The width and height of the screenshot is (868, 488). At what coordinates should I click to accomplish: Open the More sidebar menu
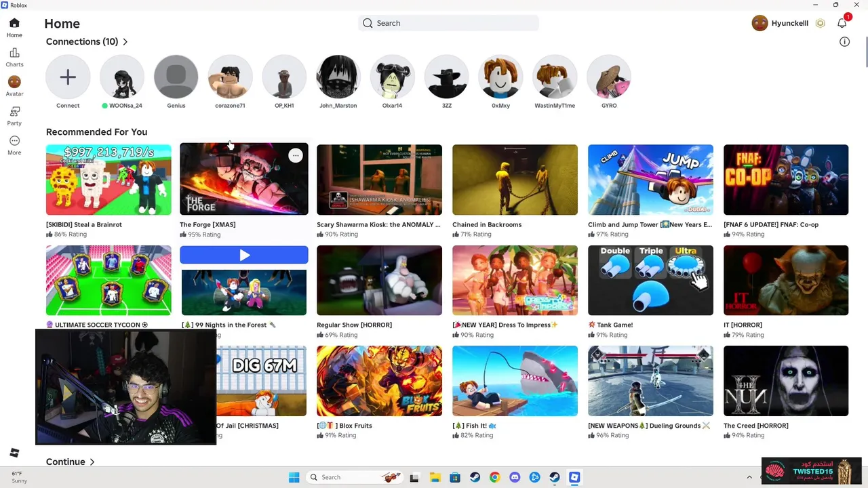click(x=14, y=145)
